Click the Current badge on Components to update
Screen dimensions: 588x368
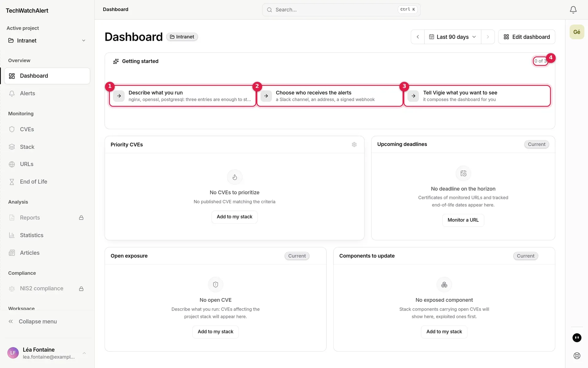coord(526,256)
